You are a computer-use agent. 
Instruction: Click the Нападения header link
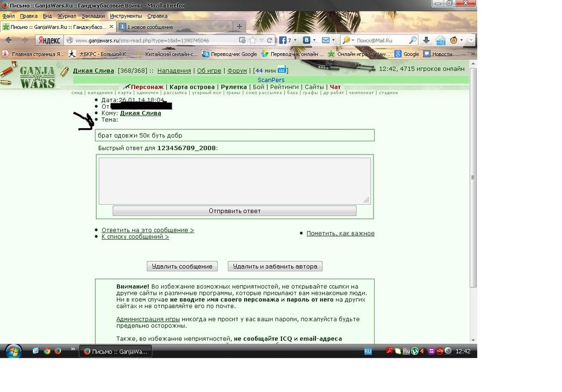click(174, 71)
